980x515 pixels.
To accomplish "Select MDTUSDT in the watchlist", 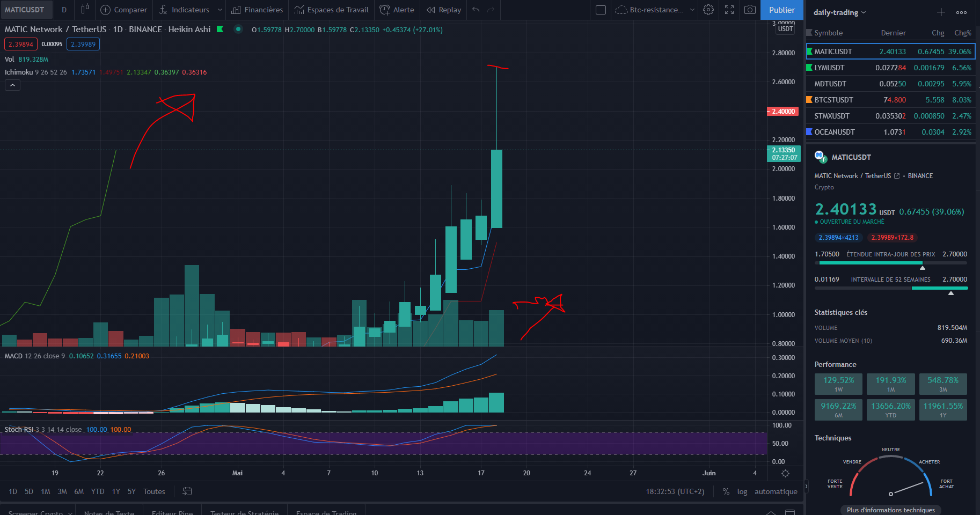I will [x=891, y=84].
